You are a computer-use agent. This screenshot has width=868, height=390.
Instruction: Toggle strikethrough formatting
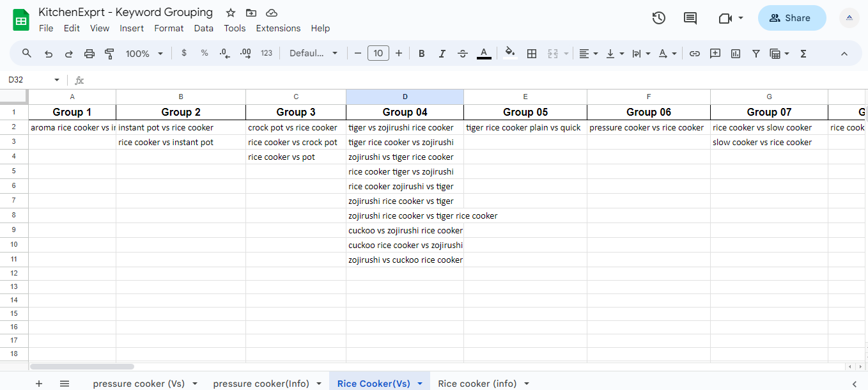[x=463, y=54]
